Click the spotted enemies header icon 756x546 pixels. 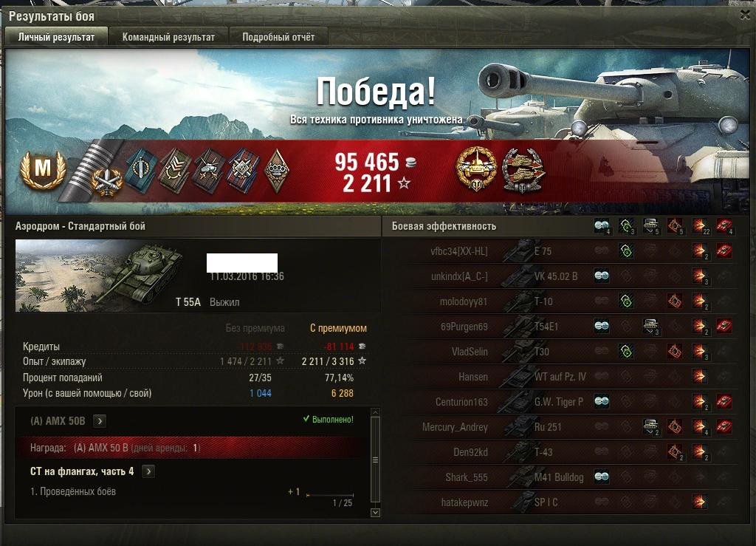point(602,225)
